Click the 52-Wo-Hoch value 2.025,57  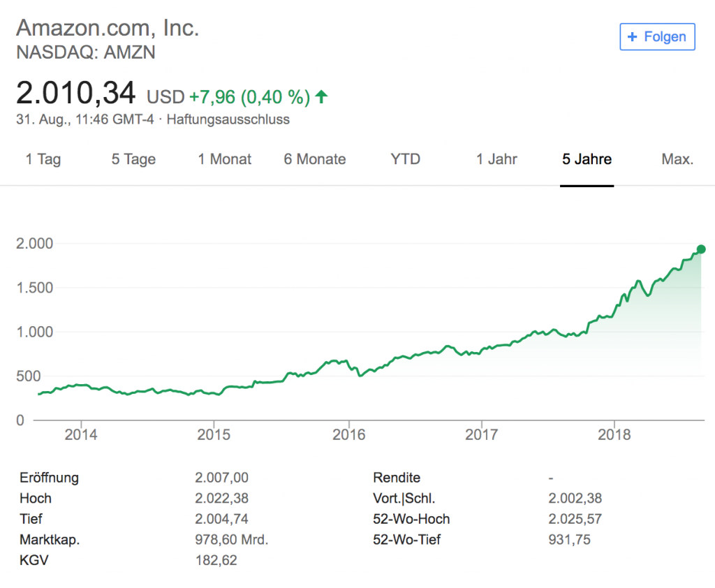(576, 519)
